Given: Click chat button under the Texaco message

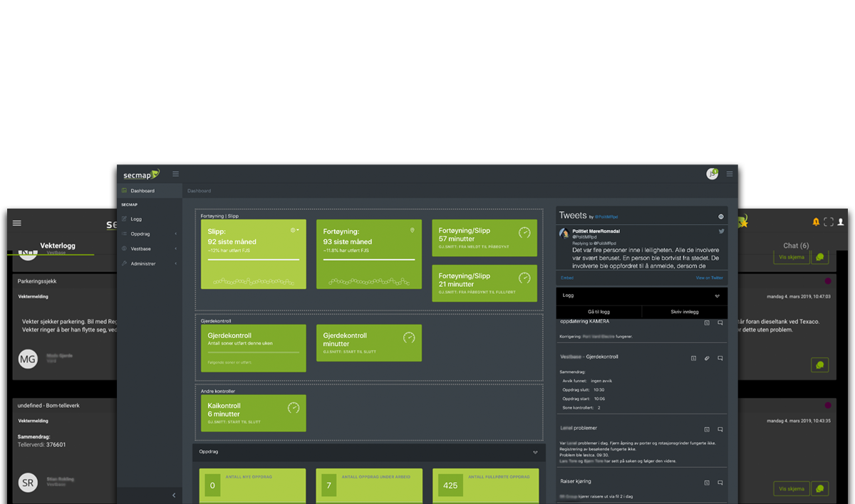Looking at the screenshot, I should click(819, 365).
